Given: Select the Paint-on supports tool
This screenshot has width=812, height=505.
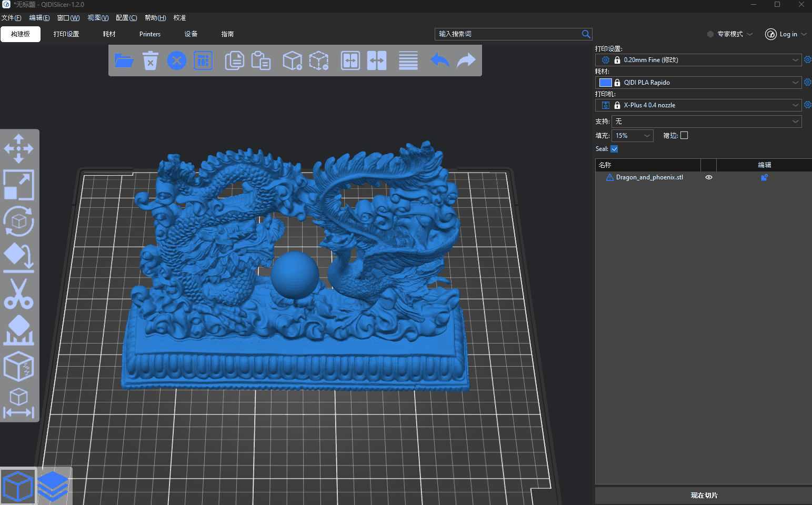Looking at the screenshot, I should pyautogui.click(x=19, y=330).
